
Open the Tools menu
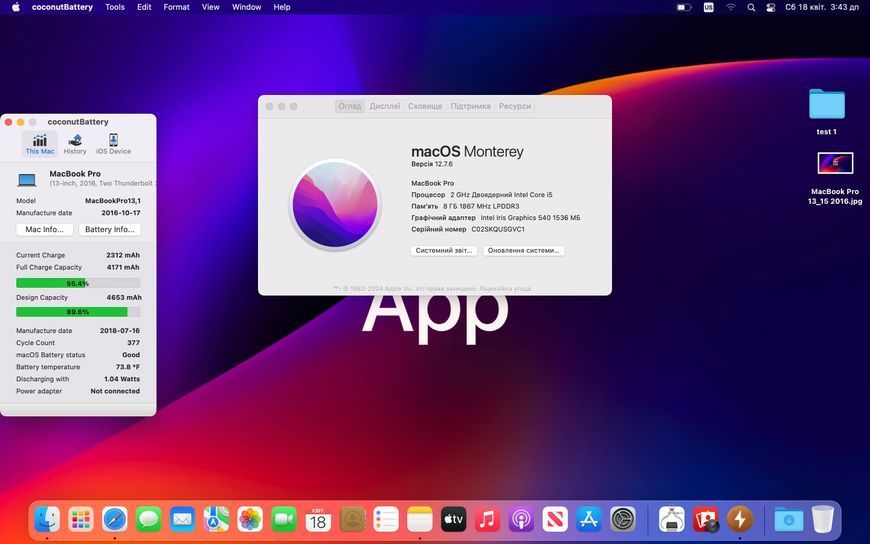point(115,7)
